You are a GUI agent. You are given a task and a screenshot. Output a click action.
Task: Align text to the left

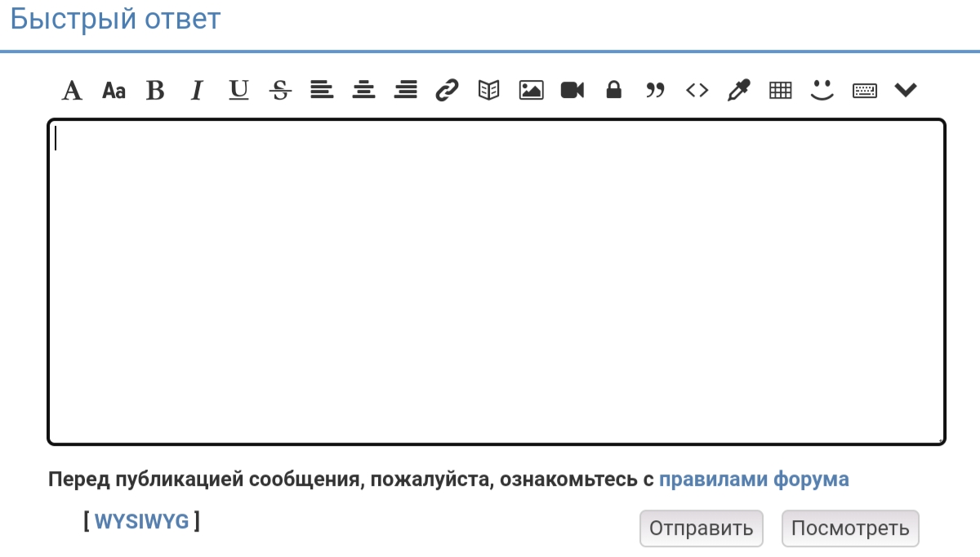click(322, 90)
